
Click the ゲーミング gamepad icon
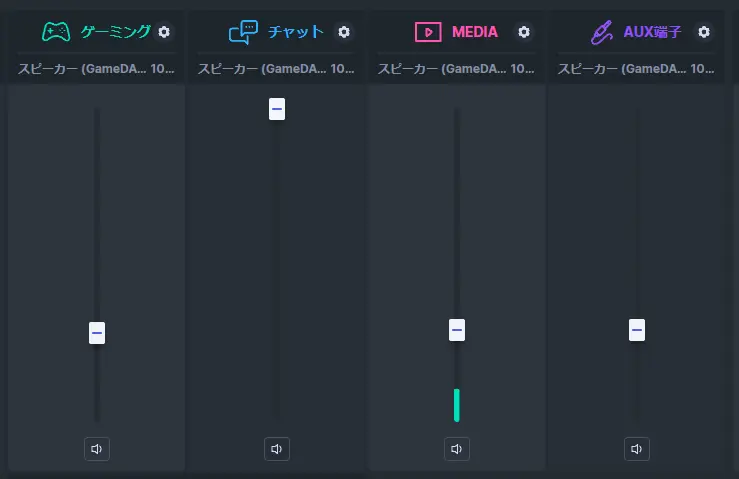coord(56,32)
